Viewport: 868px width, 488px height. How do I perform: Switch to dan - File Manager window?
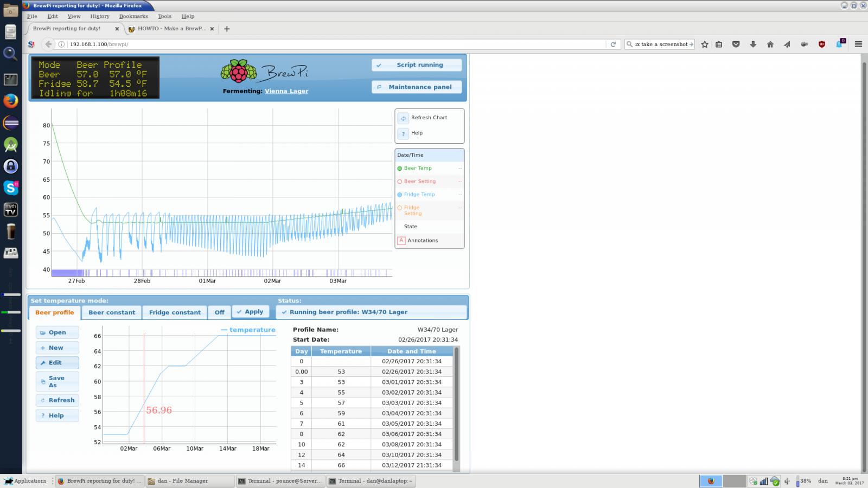(x=190, y=481)
